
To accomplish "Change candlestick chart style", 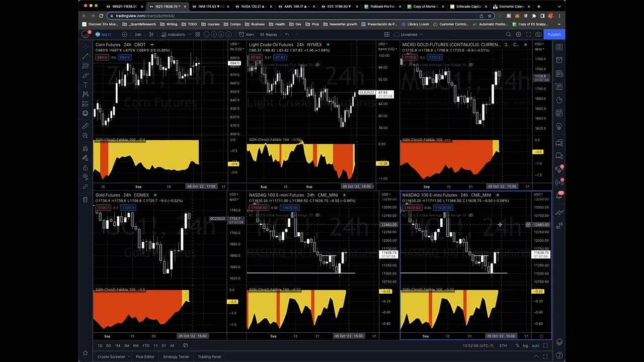I will [151, 35].
